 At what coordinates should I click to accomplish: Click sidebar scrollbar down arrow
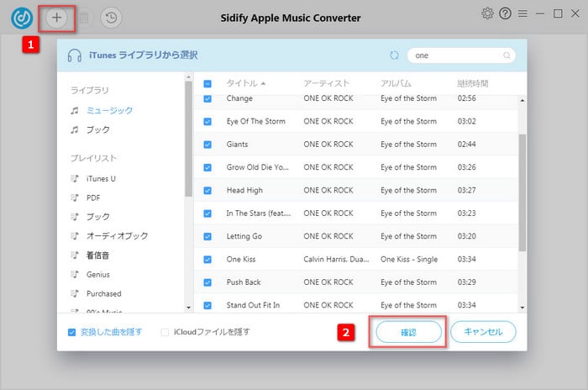pos(188,308)
